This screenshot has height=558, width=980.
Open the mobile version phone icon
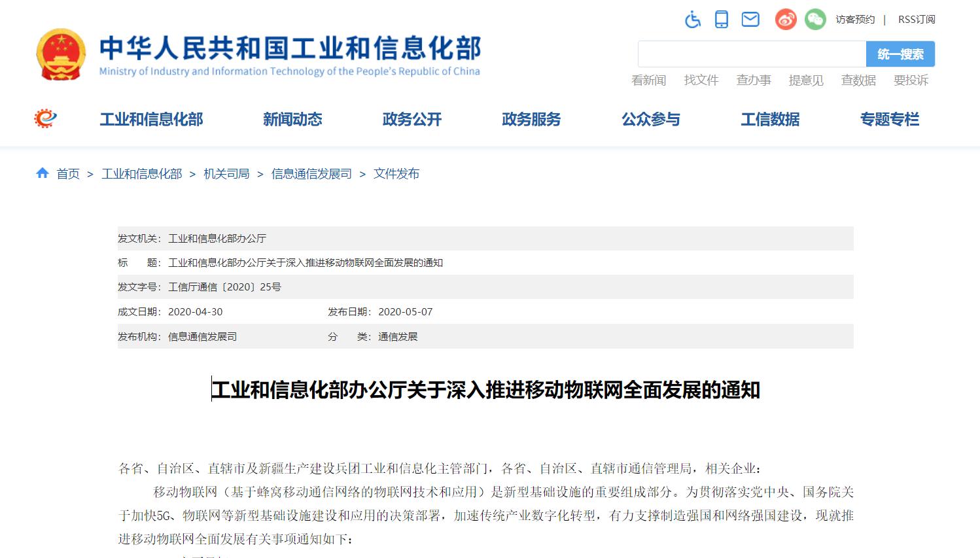tap(721, 20)
